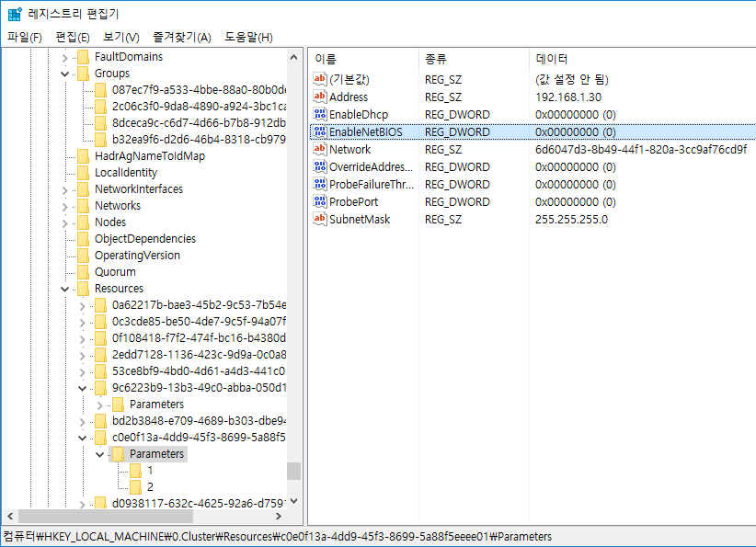
Task: Select the Resources folder icon
Action: point(84,288)
